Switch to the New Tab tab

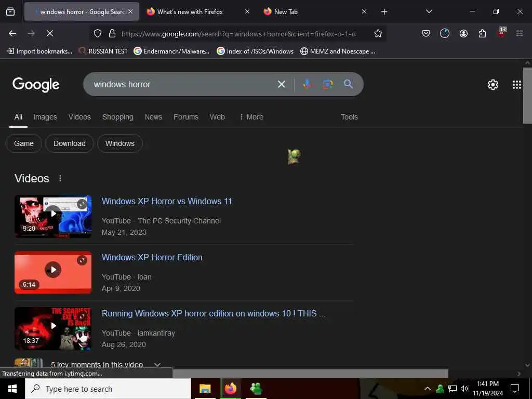[315, 12]
